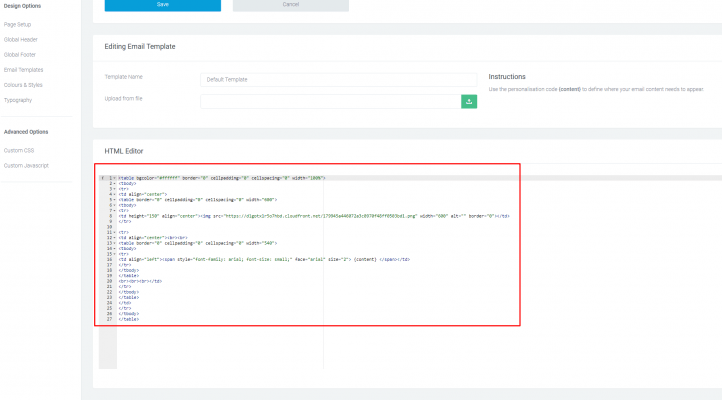
Task: Open Global Header design option
Action: click(x=21, y=40)
